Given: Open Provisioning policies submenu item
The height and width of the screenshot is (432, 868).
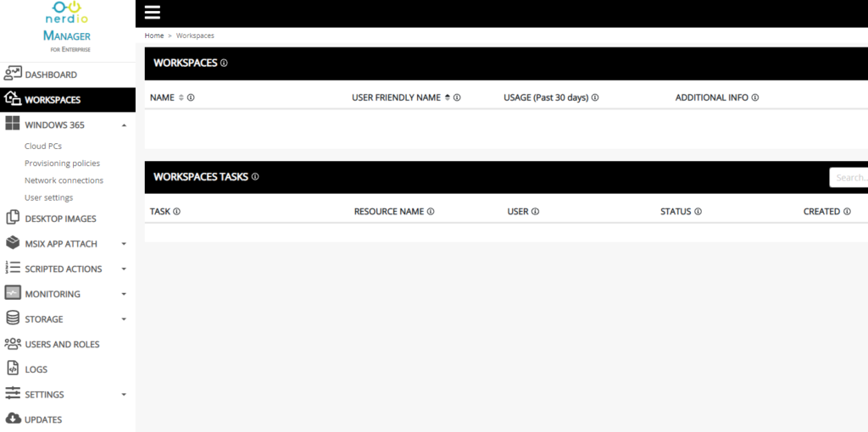Looking at the screenshot, I should tap(62, 163).
